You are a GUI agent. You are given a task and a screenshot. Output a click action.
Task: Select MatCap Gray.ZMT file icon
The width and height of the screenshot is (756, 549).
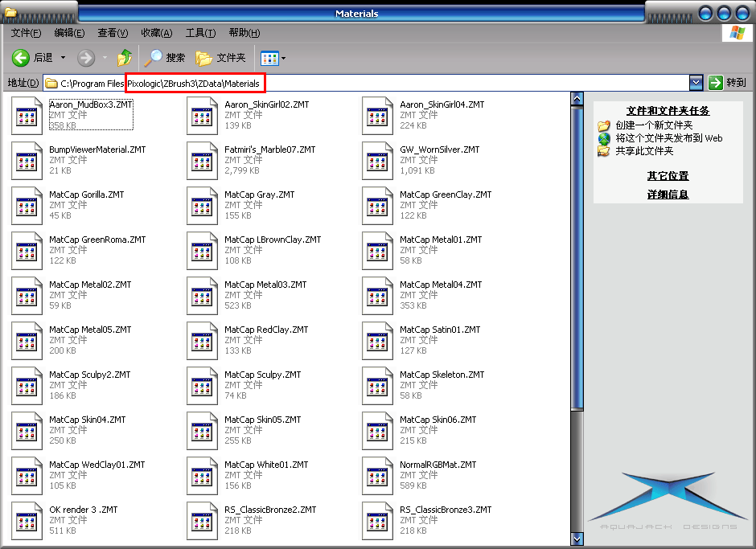click(x=202, y=206)
